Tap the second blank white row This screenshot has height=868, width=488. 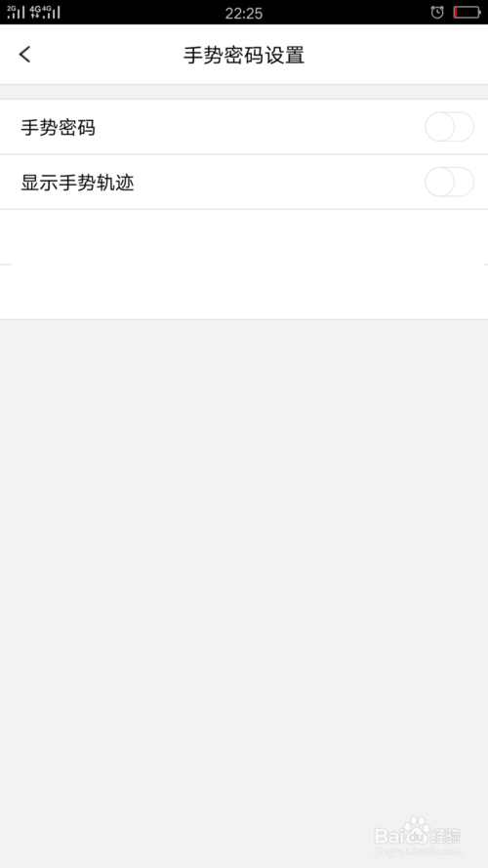click(244, 292)
